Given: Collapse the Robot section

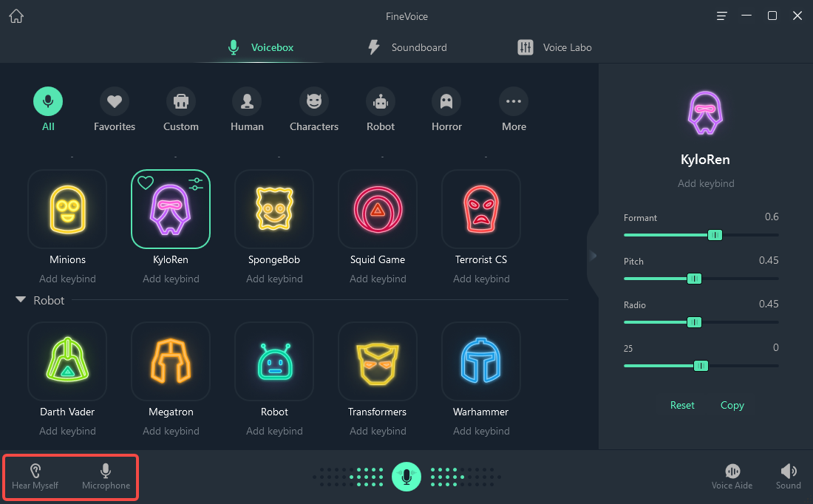Looking at the screenshot, I should 21,300.
